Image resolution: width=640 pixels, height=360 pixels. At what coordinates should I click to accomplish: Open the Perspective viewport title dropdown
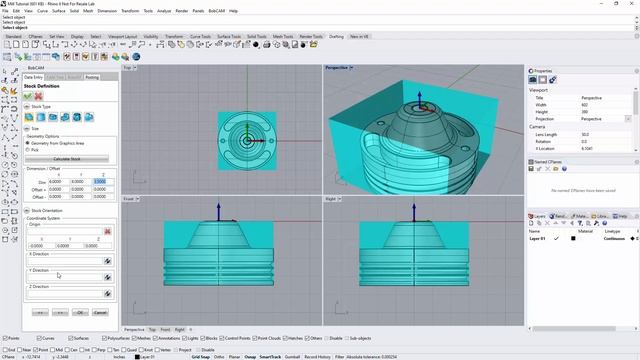tap(351, 68)
